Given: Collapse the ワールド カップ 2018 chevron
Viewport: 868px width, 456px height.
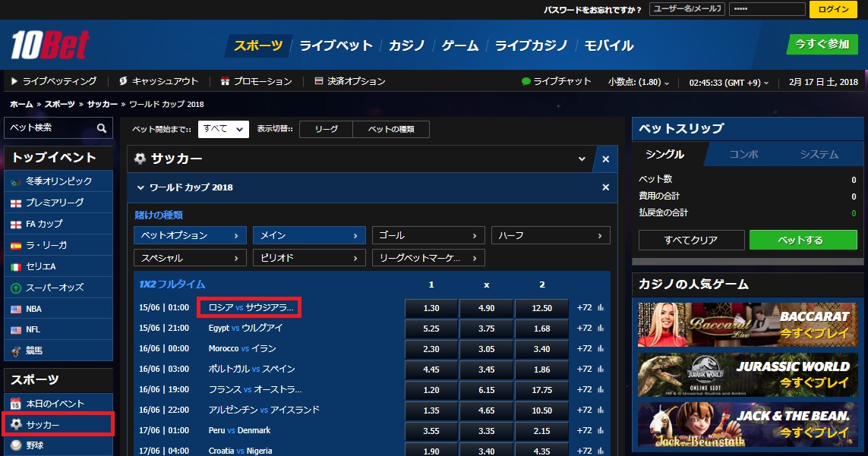Looking at the screenshot, I should coord(140,187).
